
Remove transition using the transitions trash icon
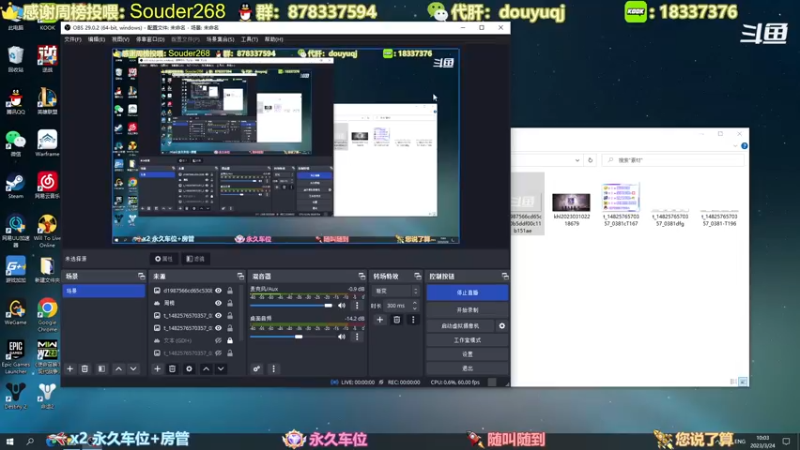397,320
